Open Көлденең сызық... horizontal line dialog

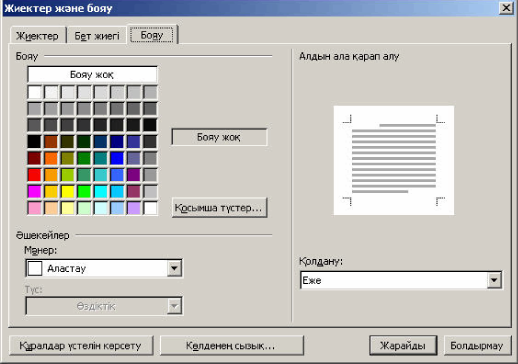[231, 346]
